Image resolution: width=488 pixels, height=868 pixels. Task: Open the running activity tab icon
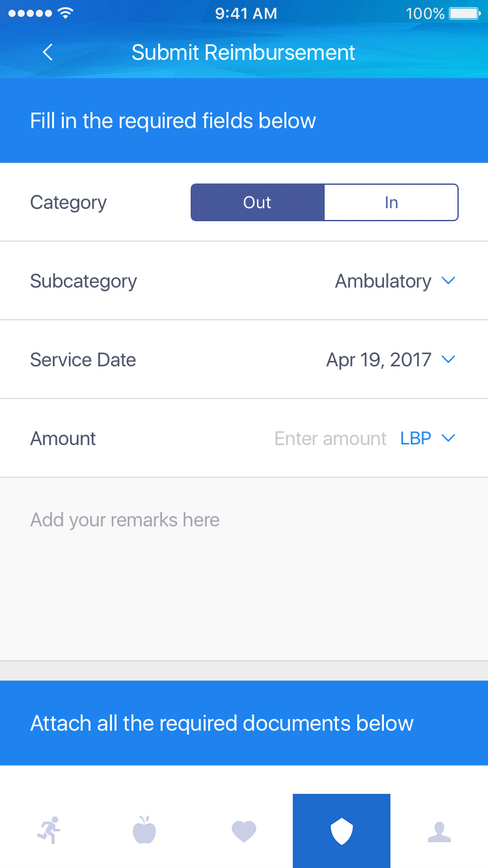[49, 831]
